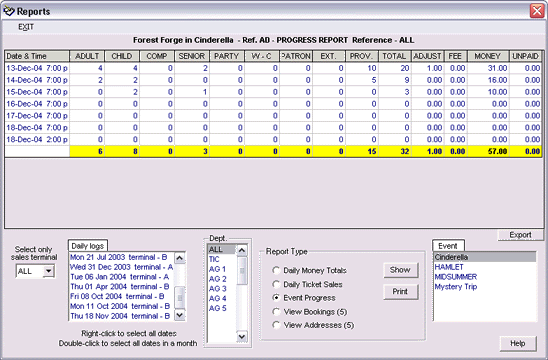Screen dimensions: 548x360
Task: Select AG 3 department
Action: (x=222, y=289)
